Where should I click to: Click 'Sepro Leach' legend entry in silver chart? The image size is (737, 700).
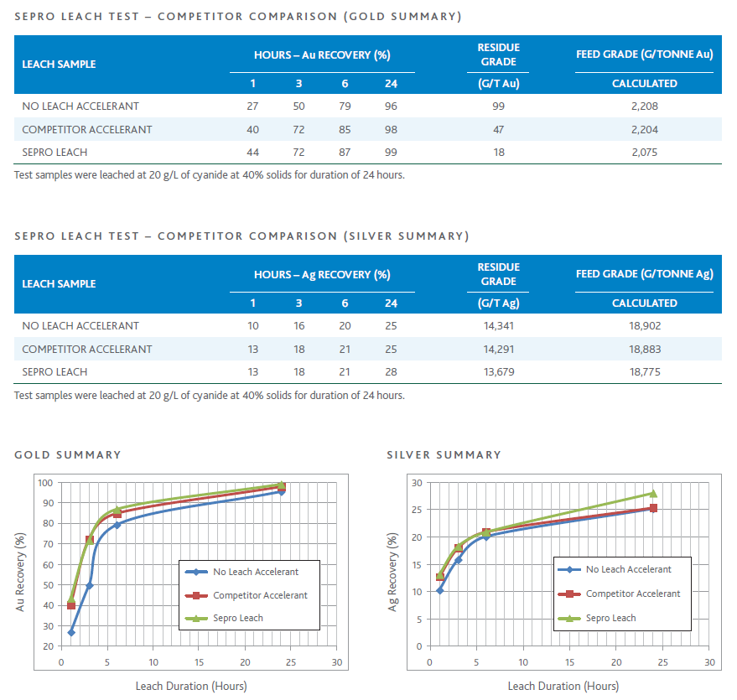click(597, 618)
